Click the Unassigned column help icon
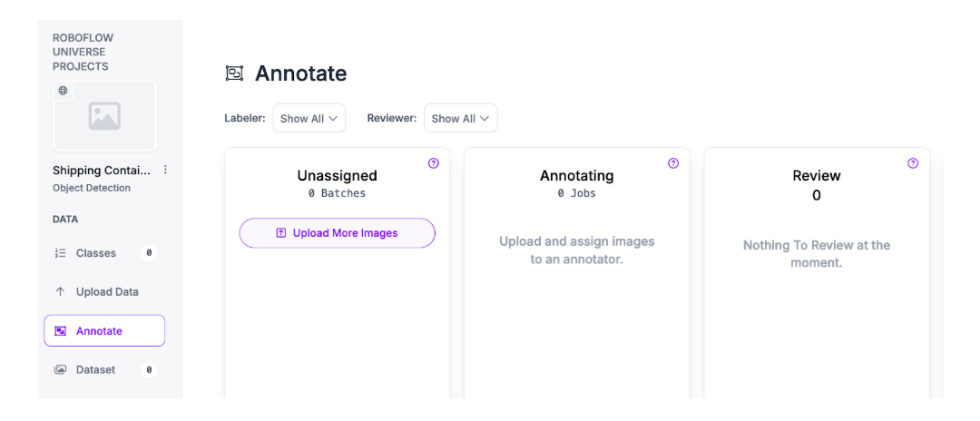This screenshot has width=980, height=421. click(x=433, y=163)
